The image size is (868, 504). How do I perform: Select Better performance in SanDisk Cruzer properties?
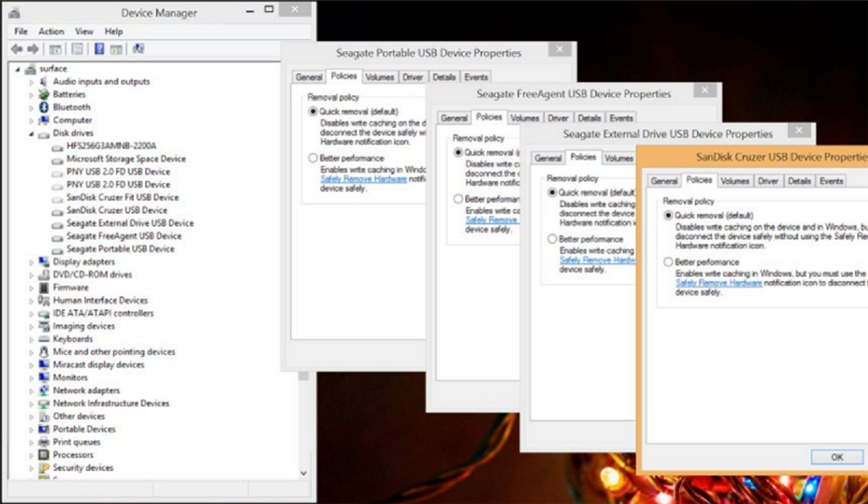tap(668, 262)
